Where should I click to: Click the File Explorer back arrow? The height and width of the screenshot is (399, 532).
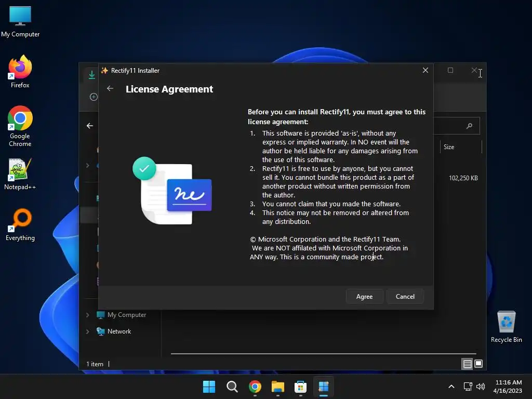(89, 126)
